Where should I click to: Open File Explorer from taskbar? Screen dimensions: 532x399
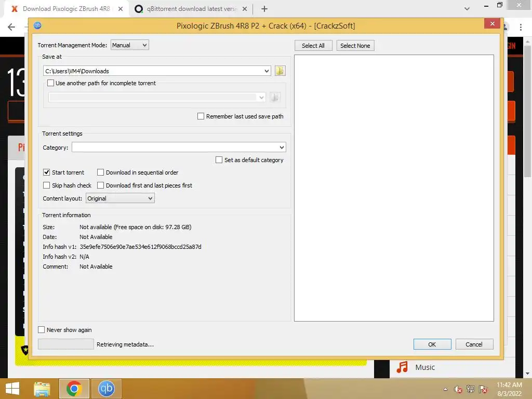pyautogui.click(x=42, y=389)
